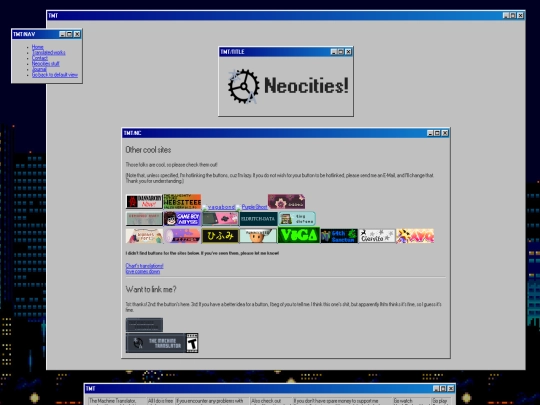Open the yellow ひふみ badge
540x405 pixels.
click(x=220, y=236)
